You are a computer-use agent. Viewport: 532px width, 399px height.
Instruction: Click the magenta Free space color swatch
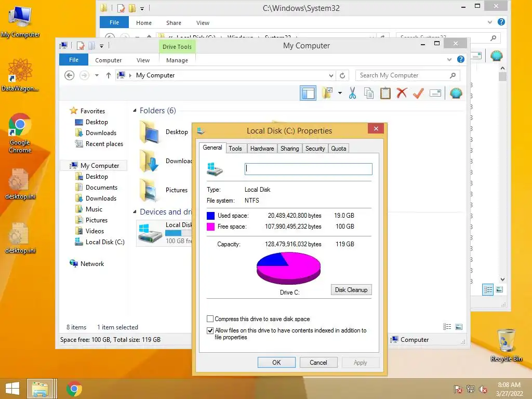tap(211, 227)
